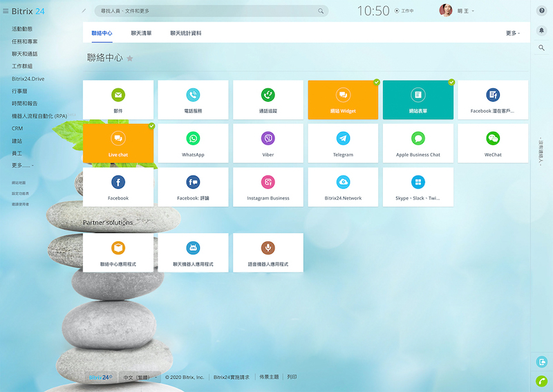
Task: Open the Facebook lead ads (潛在客戶) tile
Action: [x=493, y=100]
